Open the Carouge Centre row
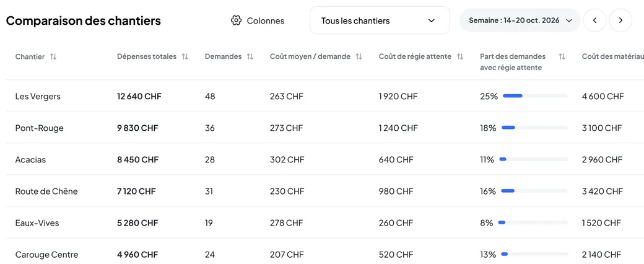This screenshot has width=644, height=264. [325, 254]
